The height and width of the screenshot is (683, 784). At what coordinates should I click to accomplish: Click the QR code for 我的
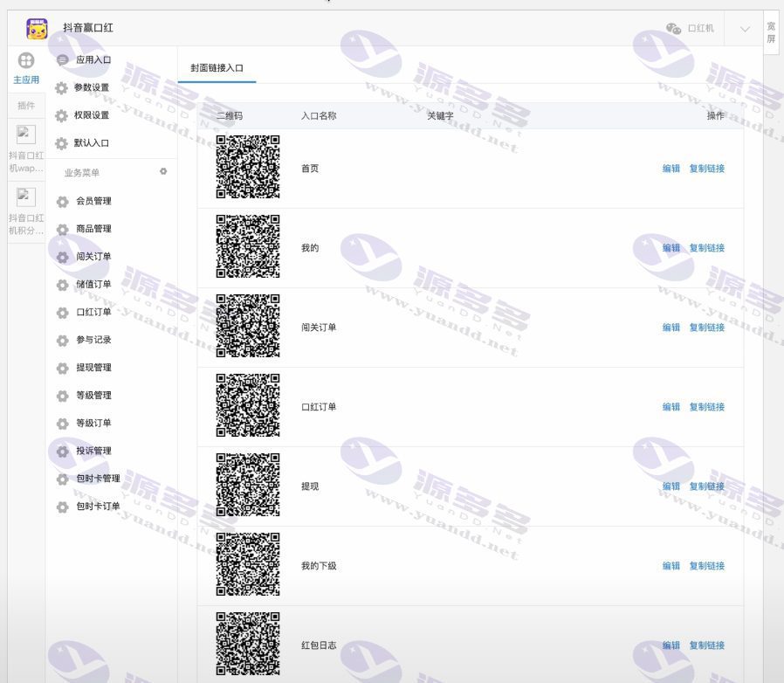tap(247, 246)
